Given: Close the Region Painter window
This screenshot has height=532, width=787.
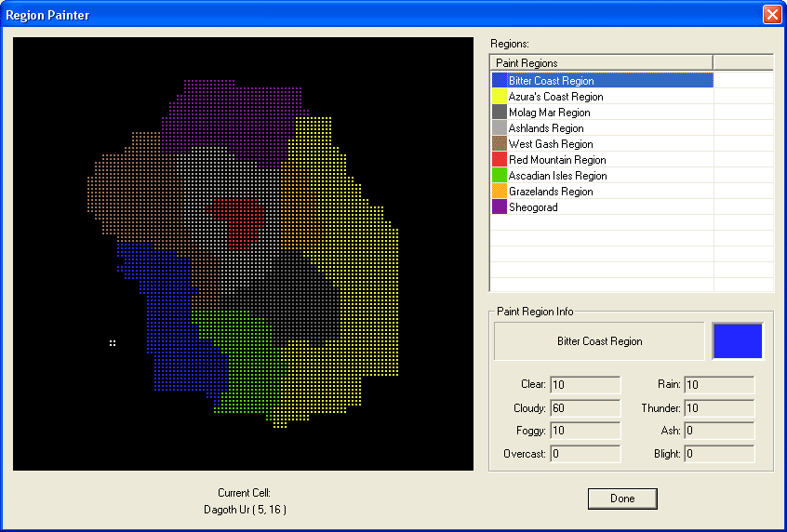Looking at the screenshot, I should pos(772,15).
